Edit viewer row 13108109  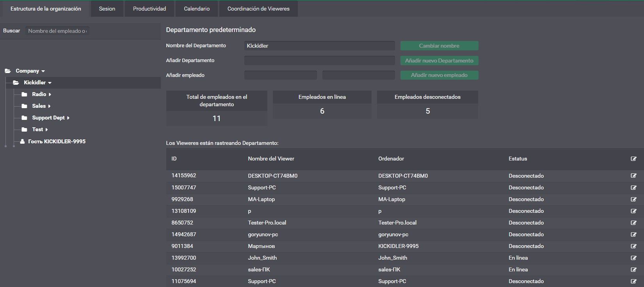(633, 211)
